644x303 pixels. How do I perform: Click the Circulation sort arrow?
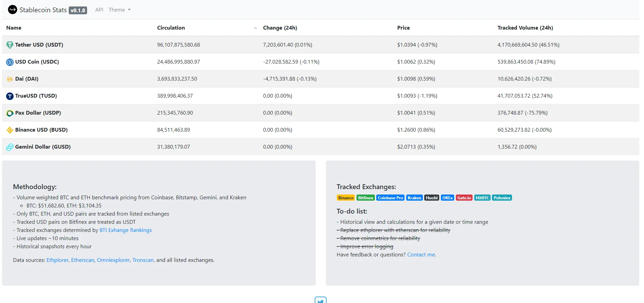tap(255, 28)
